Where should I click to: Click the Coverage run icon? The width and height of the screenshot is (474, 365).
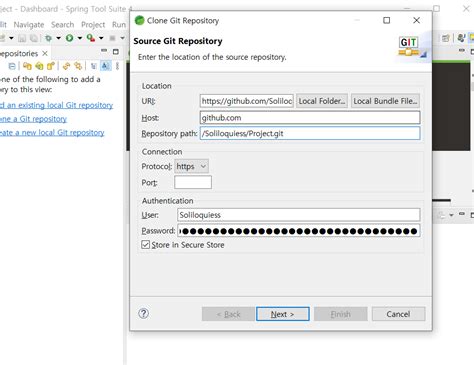tap(90, 38)
